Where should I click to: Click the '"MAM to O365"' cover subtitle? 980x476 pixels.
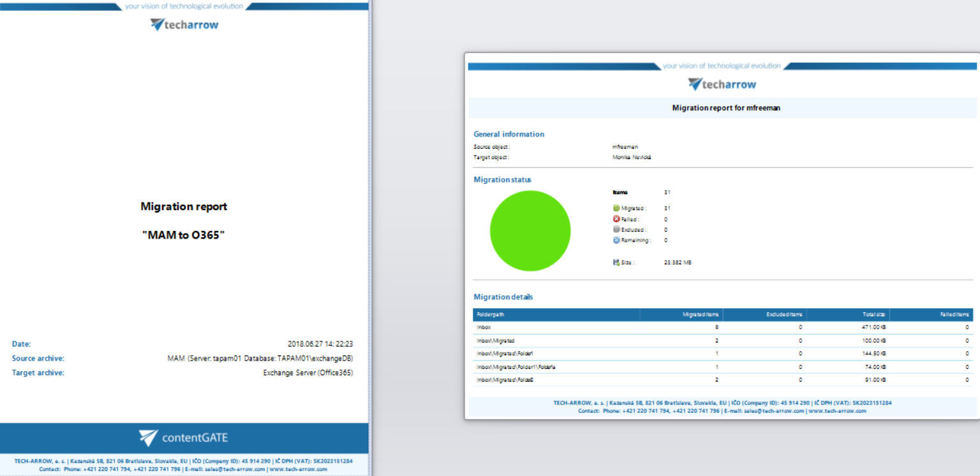pyautogui.click(x=184, y=235)
